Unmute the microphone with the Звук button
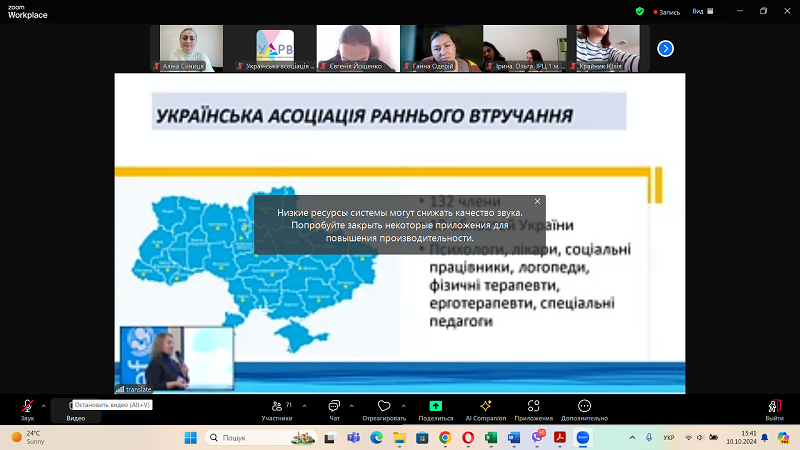The width and height of the screenshot is (800, 450). pyautogui.click(x=27, y=410)
